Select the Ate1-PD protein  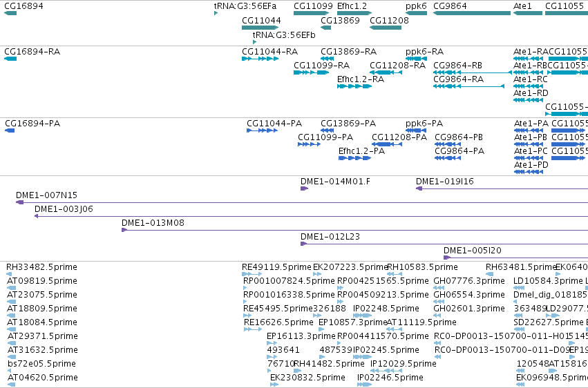tap(529, 172)
